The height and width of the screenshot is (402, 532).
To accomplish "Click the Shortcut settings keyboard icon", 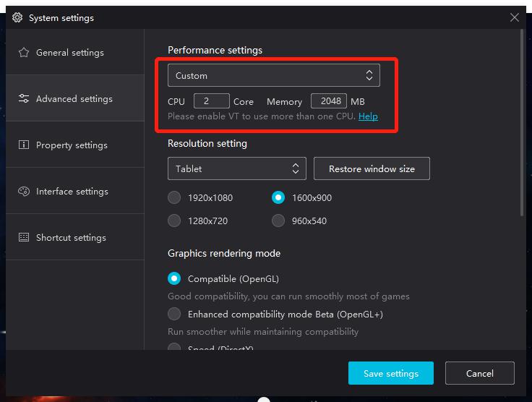I will [x=24, y=238].
